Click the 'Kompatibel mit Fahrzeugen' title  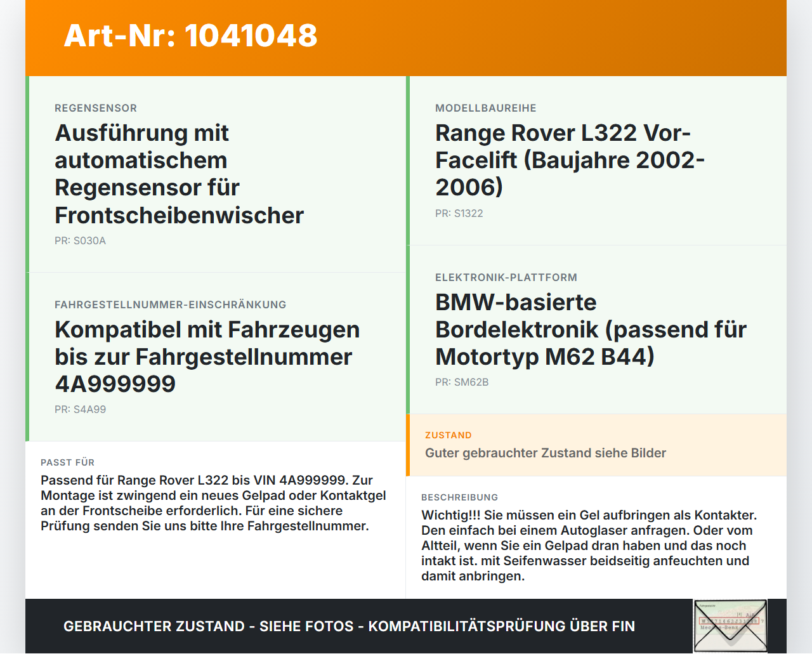207,356
